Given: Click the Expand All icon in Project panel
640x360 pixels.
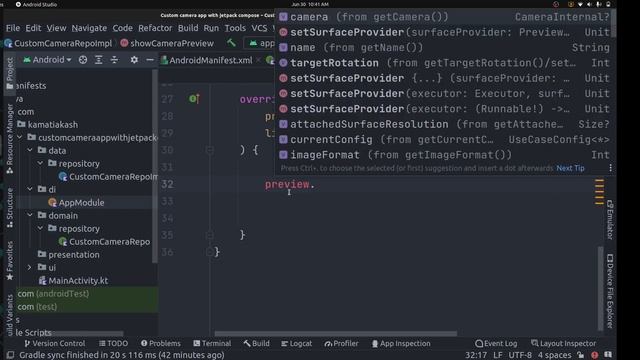Looking at the screenshot, I should point(99,60).
